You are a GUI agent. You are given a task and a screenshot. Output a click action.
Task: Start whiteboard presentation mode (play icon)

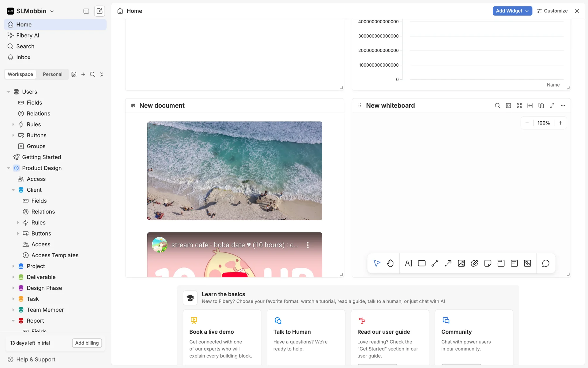pyautogui.click(x=508, y=105)
